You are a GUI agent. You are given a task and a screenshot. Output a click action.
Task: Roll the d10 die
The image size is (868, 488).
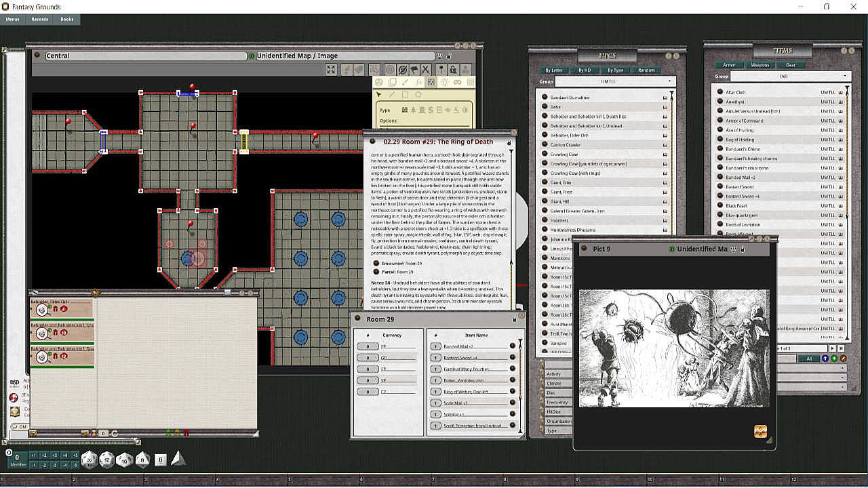click(124, 460)
